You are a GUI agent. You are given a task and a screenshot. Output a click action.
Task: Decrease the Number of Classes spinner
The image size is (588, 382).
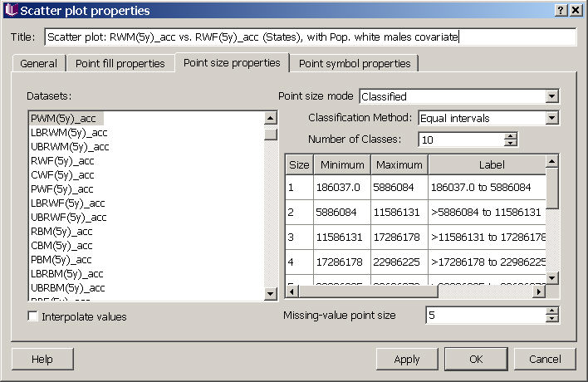tap(511, 143)
